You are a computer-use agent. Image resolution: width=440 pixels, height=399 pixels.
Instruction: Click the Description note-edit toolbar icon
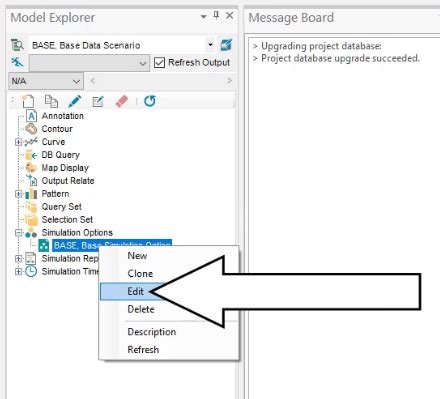tap(98, 101)
